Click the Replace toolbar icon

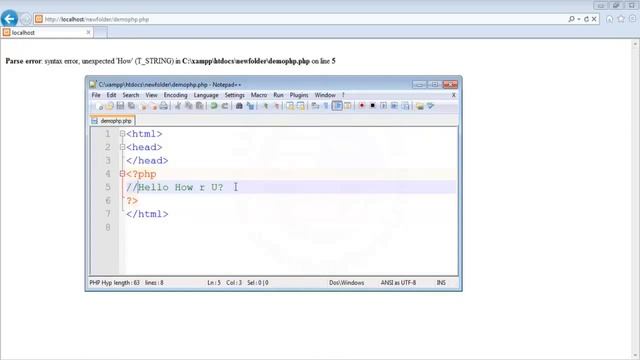250,106
